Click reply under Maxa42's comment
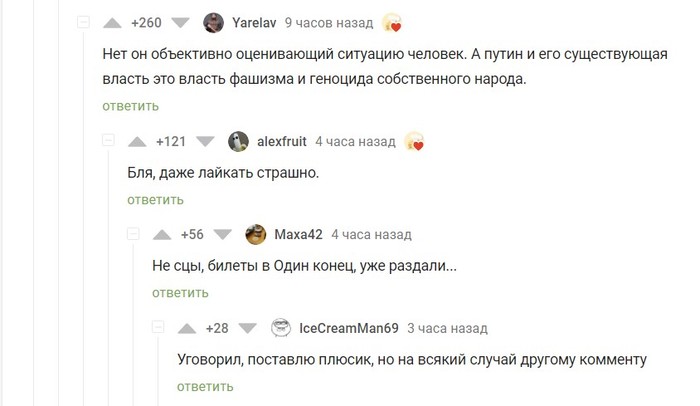The height and width of the screenshot is (406, 700). 180,293
